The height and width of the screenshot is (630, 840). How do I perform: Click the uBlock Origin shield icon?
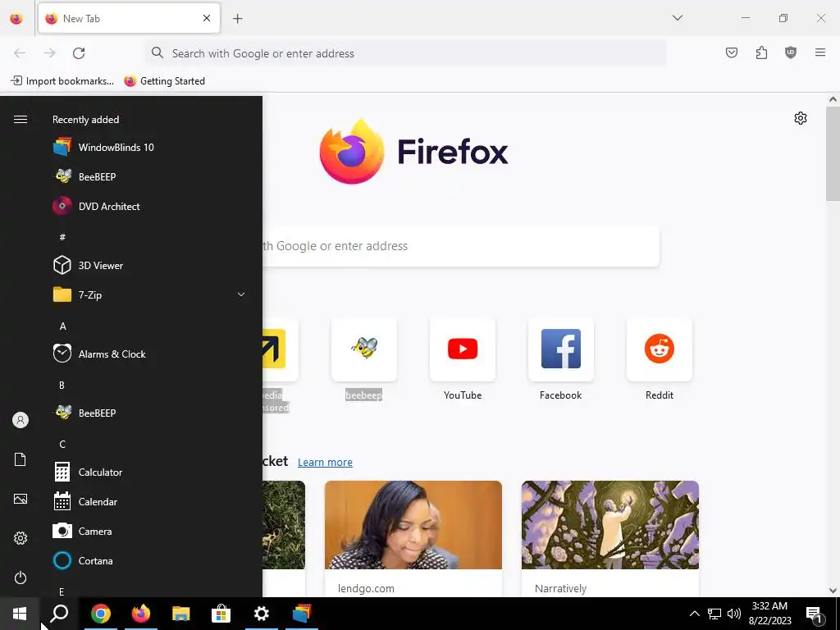pyautogui.click(x=791, y=52)
